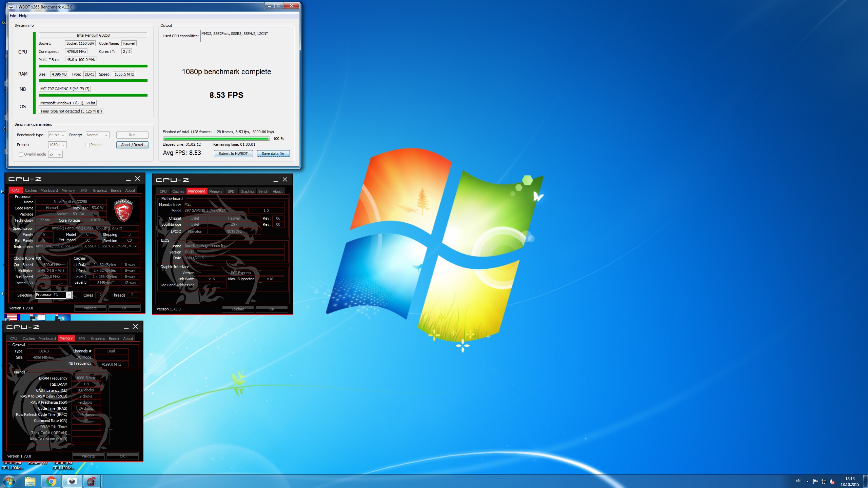Open Caches tab in CPU-Z CPU window

[31, 190]
